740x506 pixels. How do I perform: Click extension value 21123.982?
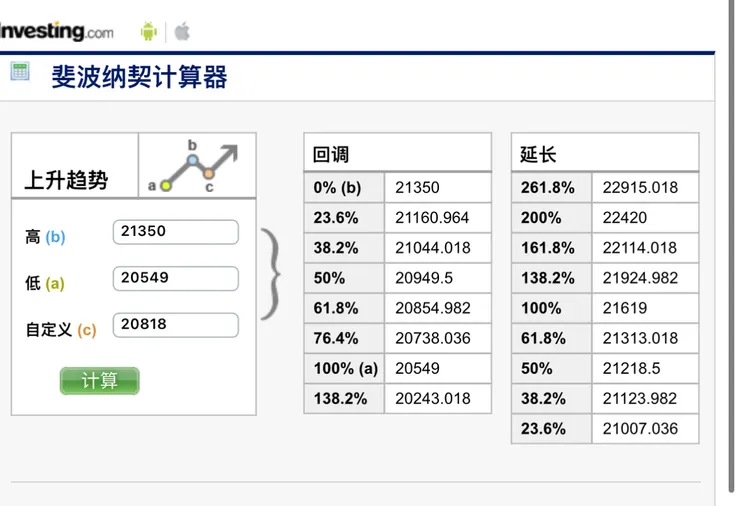coord(639,398)
